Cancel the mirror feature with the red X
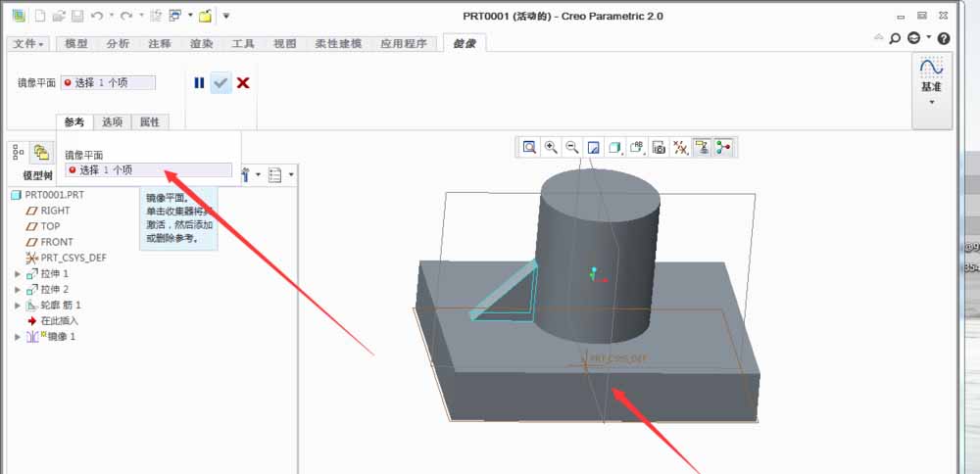The width and height of the screenshot is (980, 474). pyautogui.click(x=243, y=82)
